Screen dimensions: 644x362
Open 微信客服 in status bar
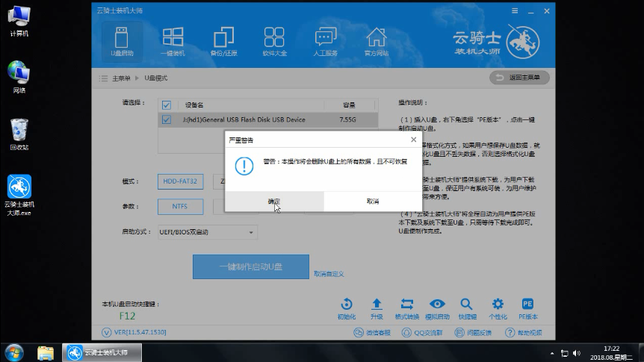372,332
